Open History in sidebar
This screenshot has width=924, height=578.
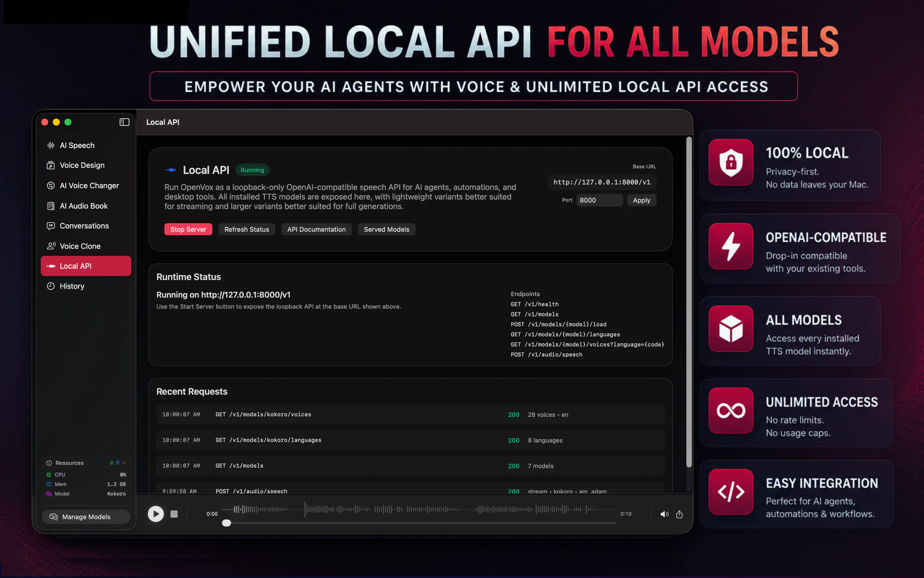(86, 286)
